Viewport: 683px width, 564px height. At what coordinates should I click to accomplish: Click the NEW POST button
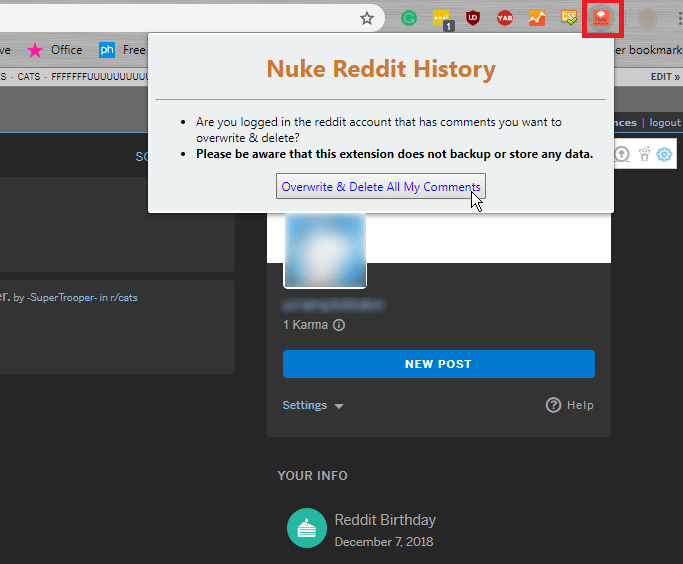coord(439,364)
